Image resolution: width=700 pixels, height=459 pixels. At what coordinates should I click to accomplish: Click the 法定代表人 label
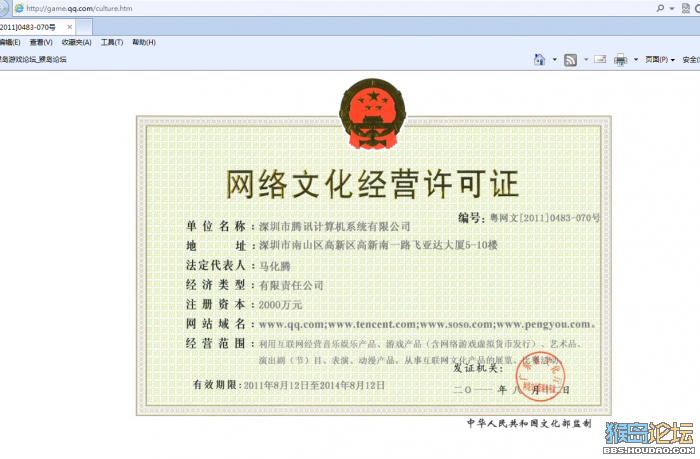tap(216, 265)
